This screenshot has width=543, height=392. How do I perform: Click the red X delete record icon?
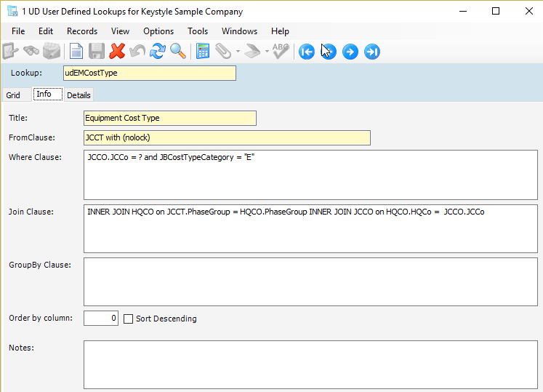(117, 52)
